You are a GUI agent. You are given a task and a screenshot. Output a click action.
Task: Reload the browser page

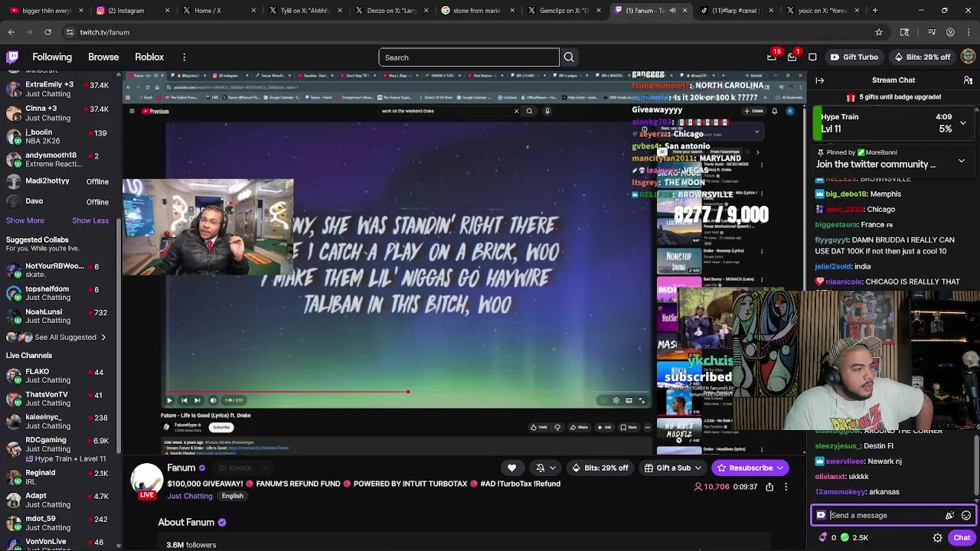point(47,32)
